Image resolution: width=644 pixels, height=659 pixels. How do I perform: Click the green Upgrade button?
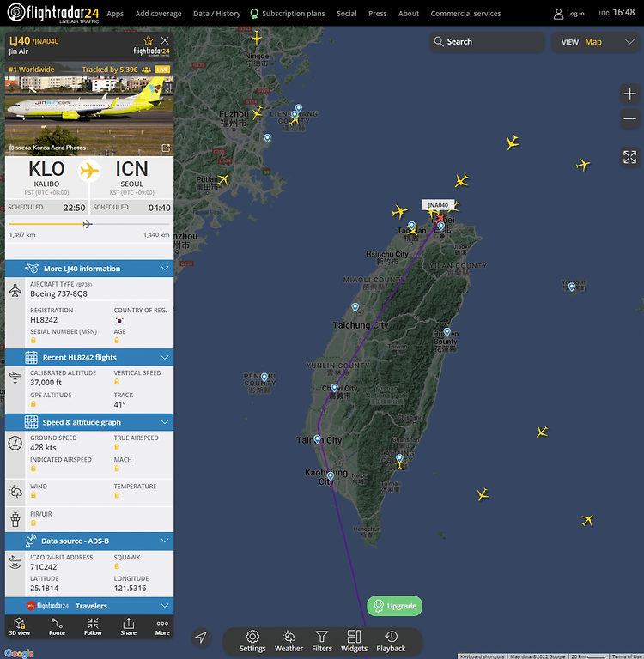(395, 606)
